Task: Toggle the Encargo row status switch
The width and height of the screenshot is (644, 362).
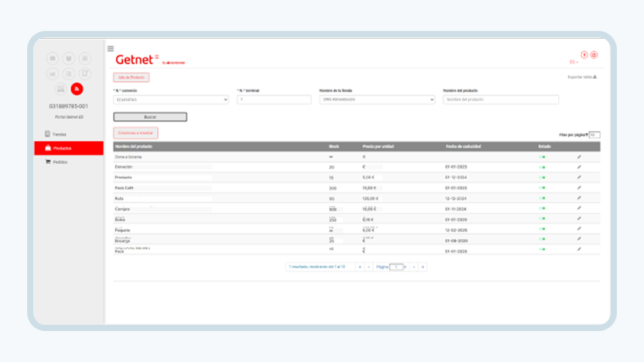Action: [x=542, y=239]
